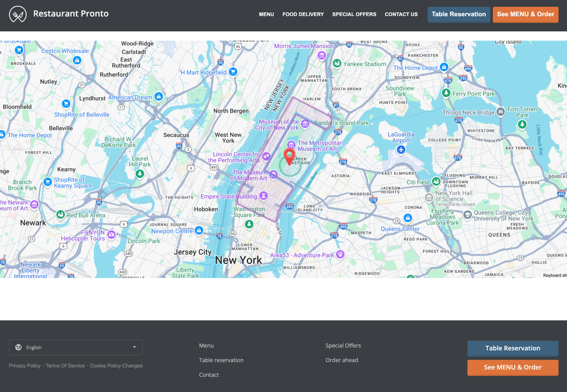The width and height of the screenshot is (567, 392).
Task: Select the Washington Square Park tree icon
Action: coord(249,224)
